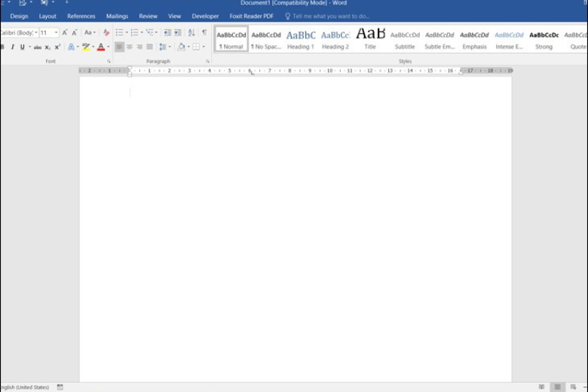
Task: Decrease paragraph indent
Action: click(x=167, y=32)
